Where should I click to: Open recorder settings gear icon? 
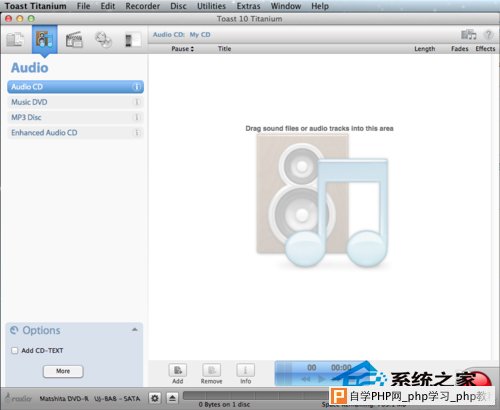click(x=155, y=398)
